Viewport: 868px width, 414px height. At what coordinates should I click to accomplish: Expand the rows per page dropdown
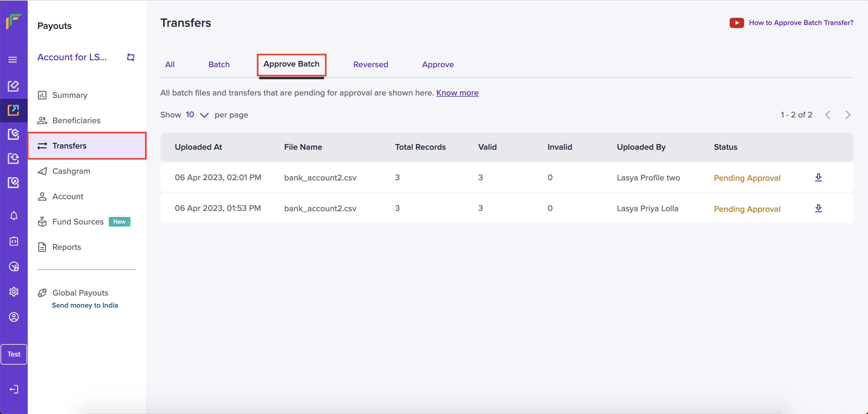204,115
